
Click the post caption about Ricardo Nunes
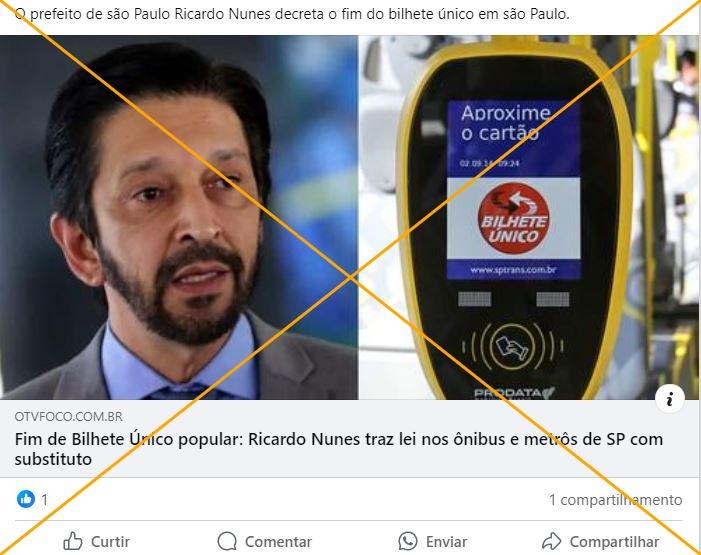tap(292, 14)
